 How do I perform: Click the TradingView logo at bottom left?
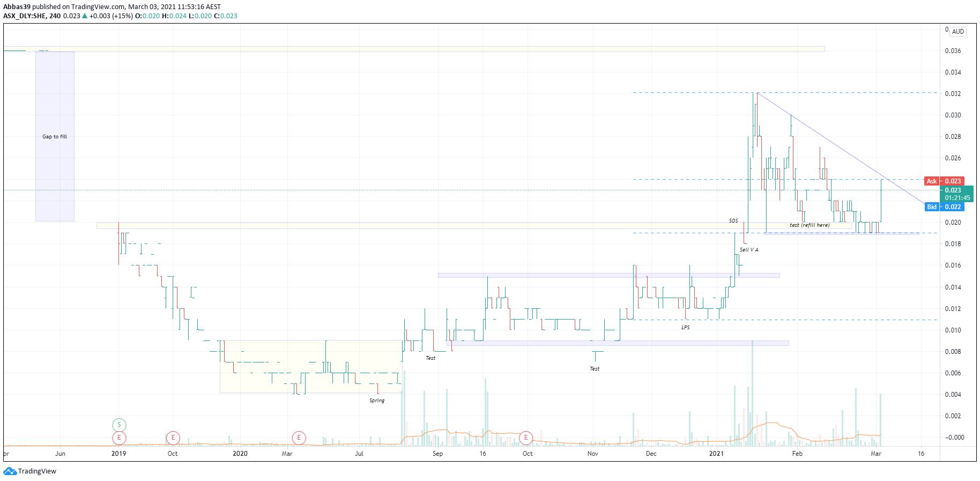click(x=29, y=471)
